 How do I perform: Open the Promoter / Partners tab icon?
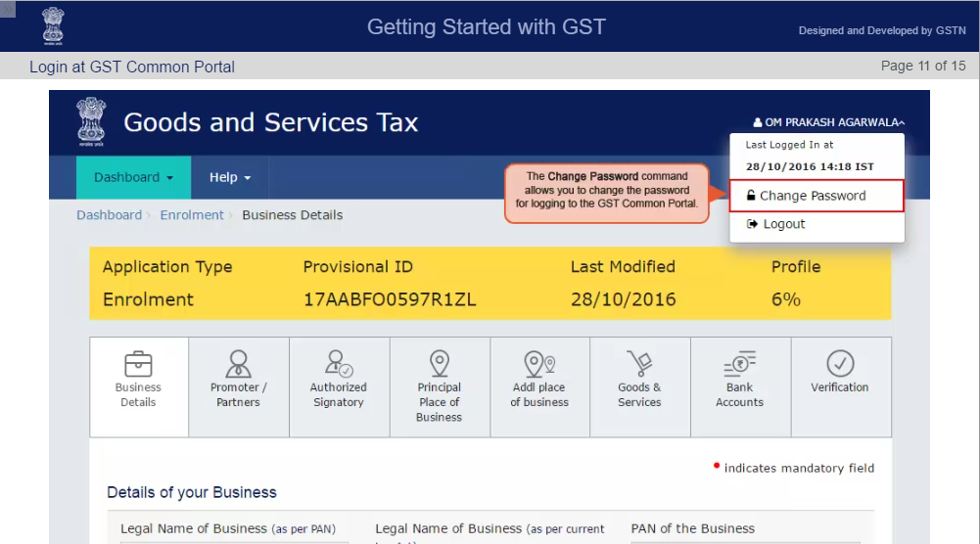[238, 364]
